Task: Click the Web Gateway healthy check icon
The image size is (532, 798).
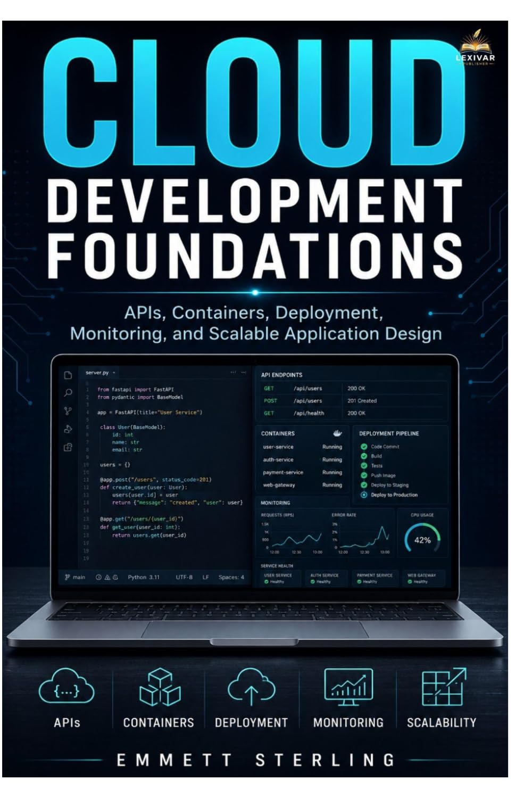Action: click(x=410, y=582)
